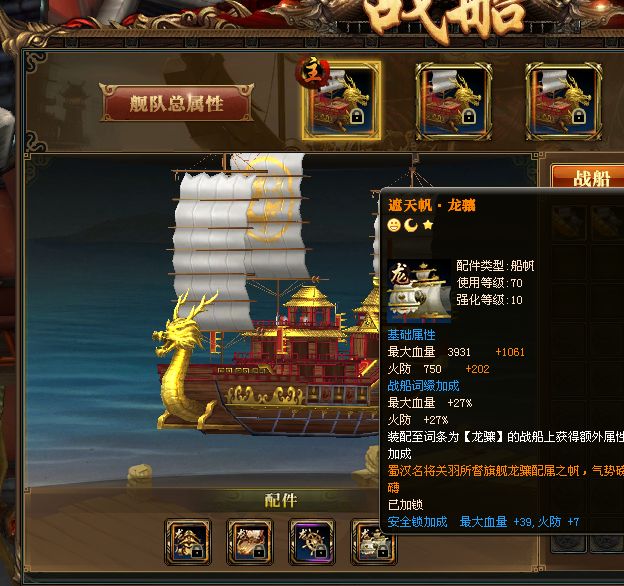624x586 pixels.
Task: Click the 遮天帆·龙骧 sail icon in tooltip
Action: [x=419, y=291]
